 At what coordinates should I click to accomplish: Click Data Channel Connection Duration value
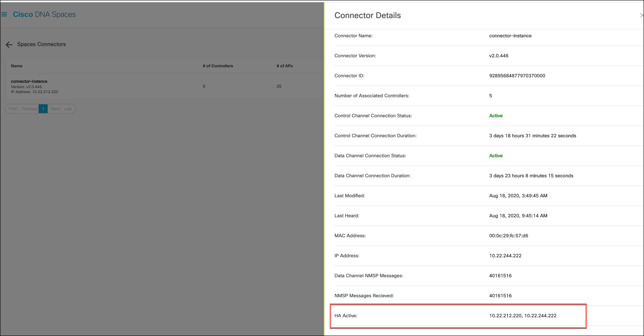[x=531, y=176]
